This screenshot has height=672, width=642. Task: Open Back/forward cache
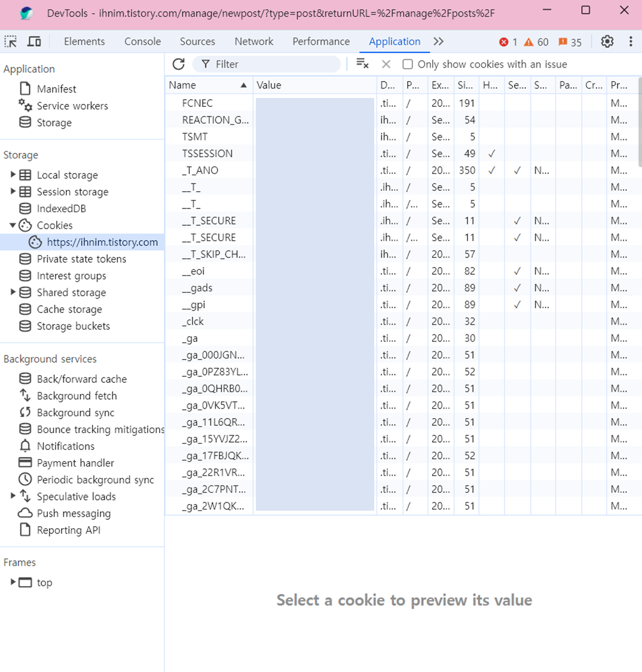point(81,379)
